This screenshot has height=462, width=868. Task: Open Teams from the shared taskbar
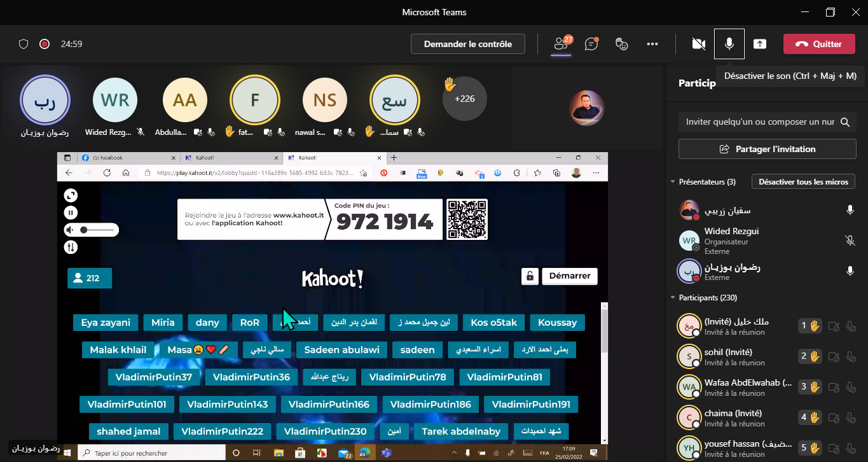(386, 453)
